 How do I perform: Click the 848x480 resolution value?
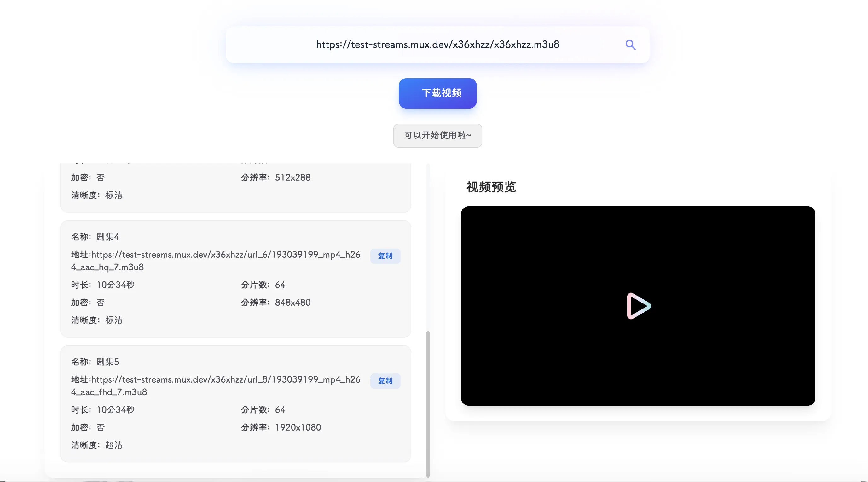(292, 303)
